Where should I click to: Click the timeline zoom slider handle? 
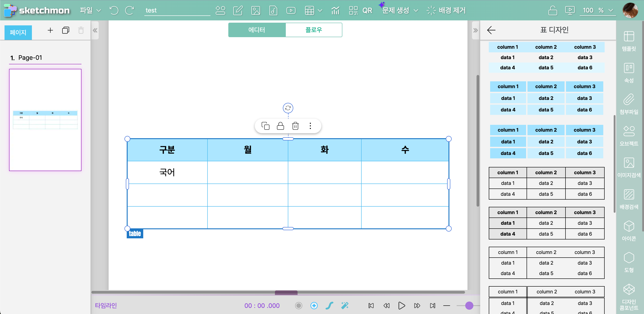pos(469,305)
